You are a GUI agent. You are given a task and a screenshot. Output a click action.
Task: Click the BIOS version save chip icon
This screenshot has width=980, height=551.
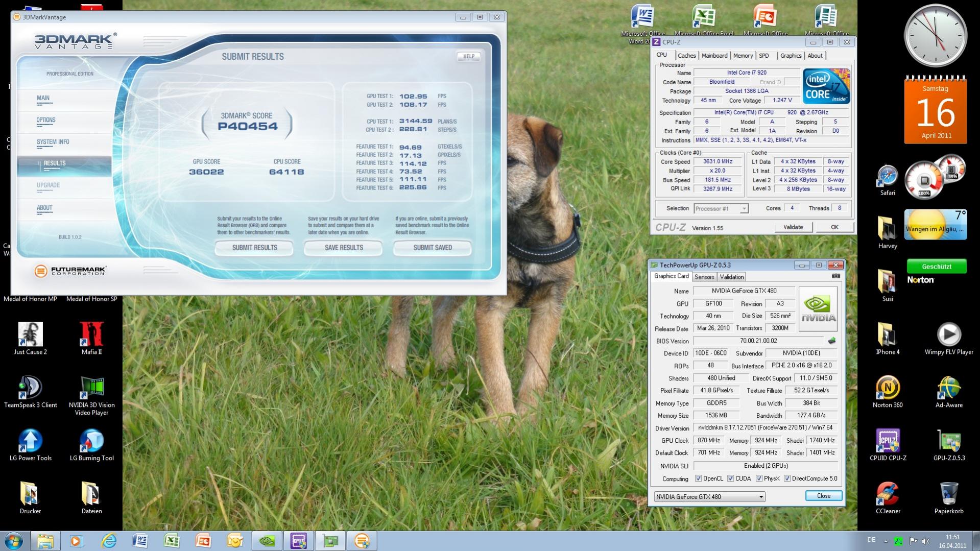click(831, 341)
